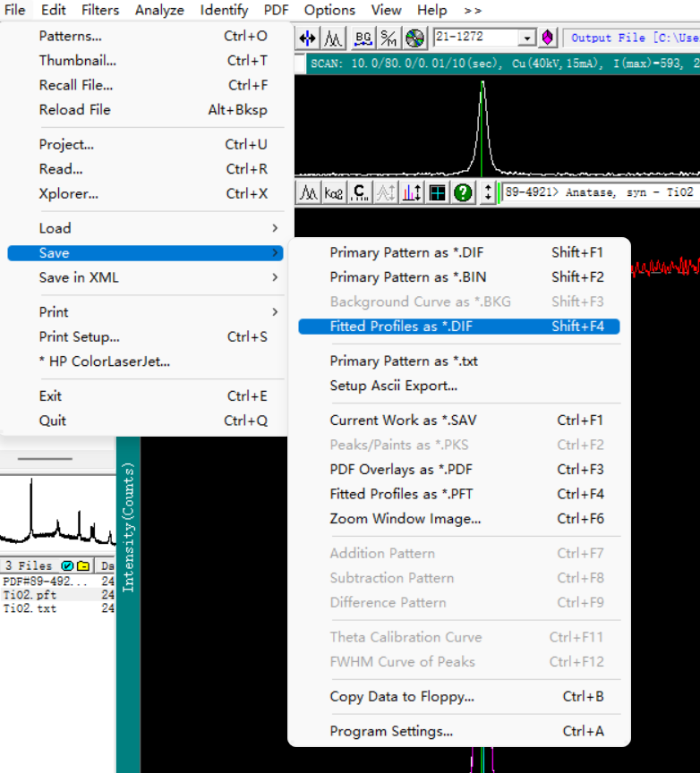Image resolution: width=700 pixels, height=773 pixels.
Task: Expand the Save in XML submenu
Action: (145, 277)
